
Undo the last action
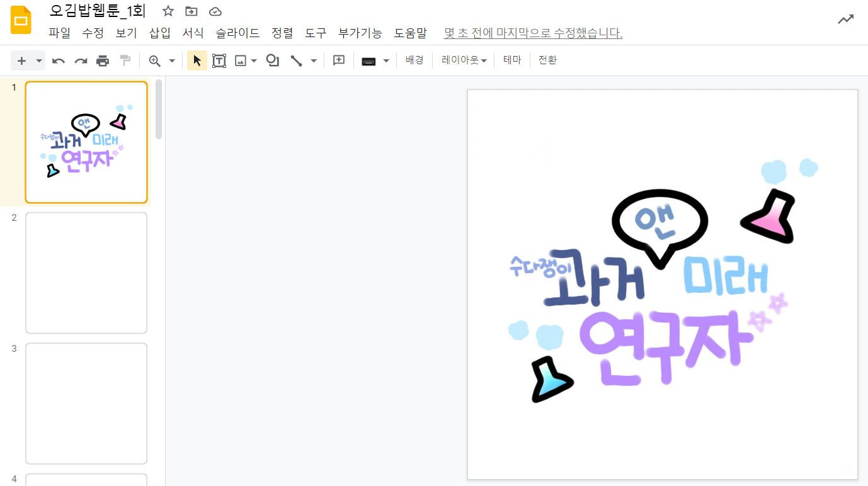tap(59, 60)
